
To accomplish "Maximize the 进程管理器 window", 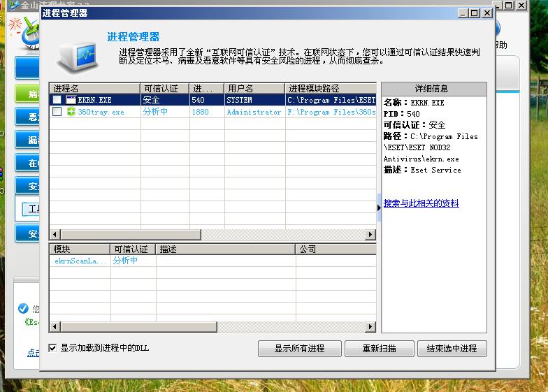I will pos(475,13).
